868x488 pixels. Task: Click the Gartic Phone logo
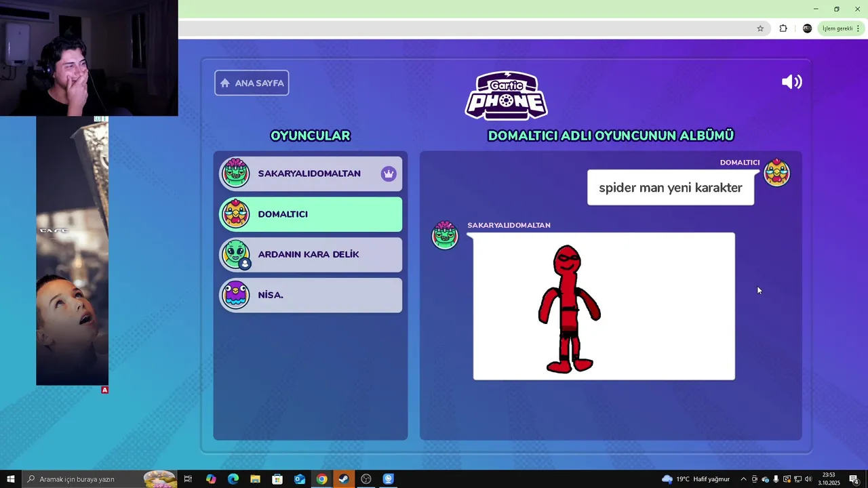point(507,96)
